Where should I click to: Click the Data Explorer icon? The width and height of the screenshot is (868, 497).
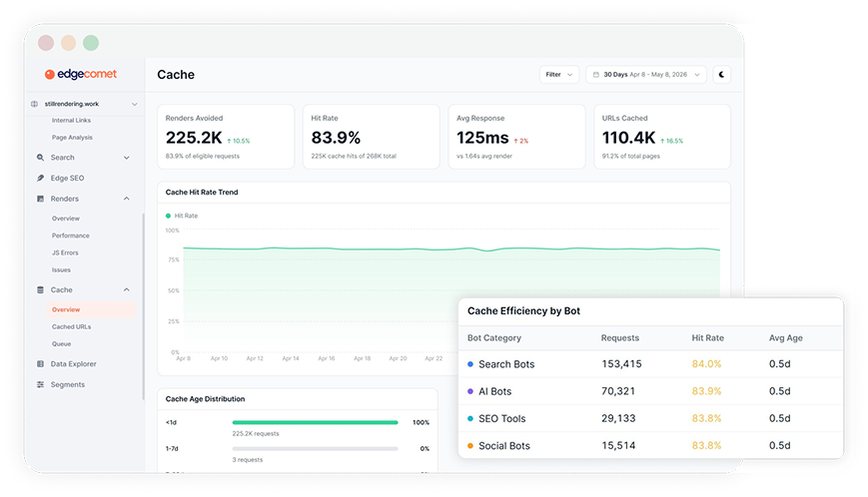pos(40,363)
